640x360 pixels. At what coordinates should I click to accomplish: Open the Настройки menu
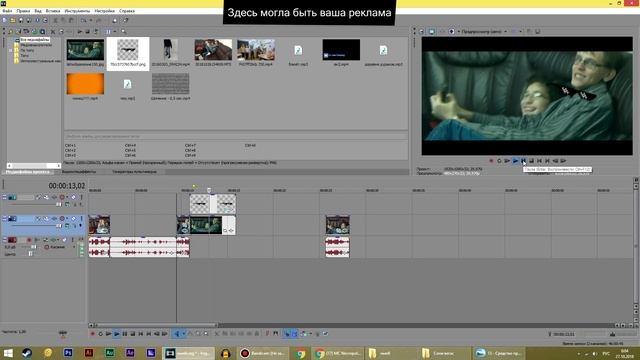click(x=104, y=11)
